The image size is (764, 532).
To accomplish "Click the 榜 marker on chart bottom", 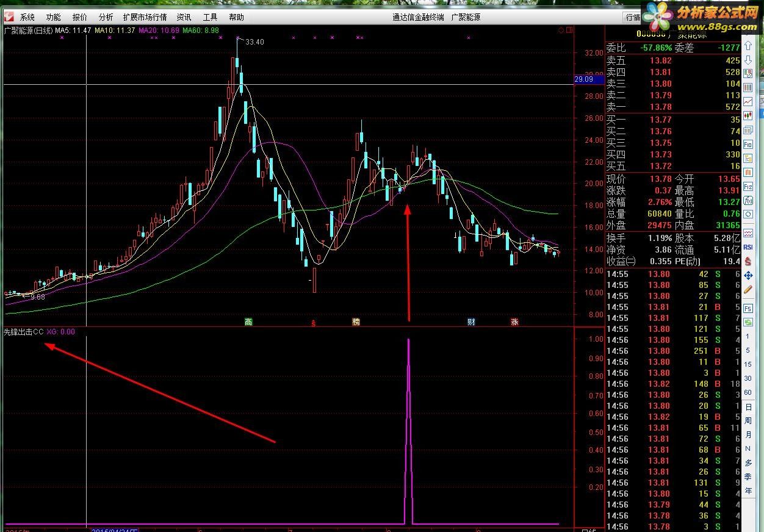I will tap(356, 322).
